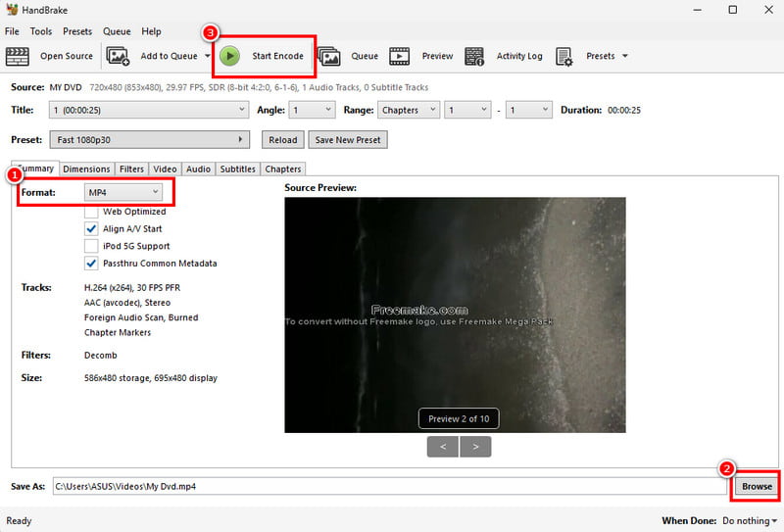Expand the toolbar Presets dropdown arrow
The image size is (784, 532).
click(x=625, y=56)
